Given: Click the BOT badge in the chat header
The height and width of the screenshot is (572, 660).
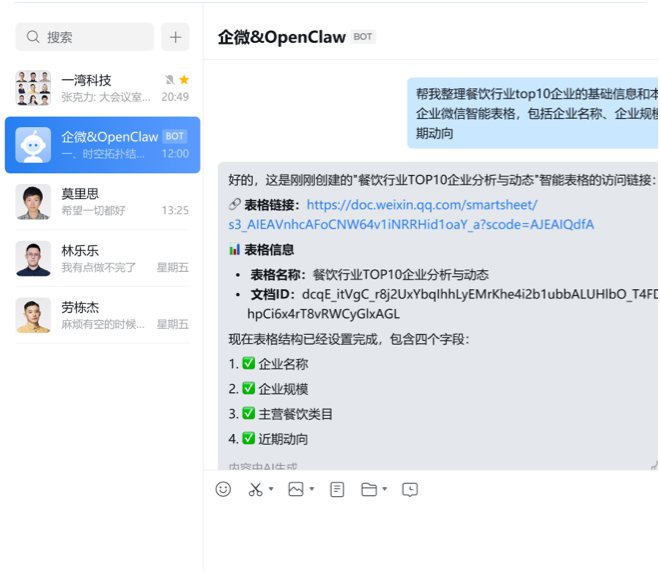Looking at the screenshot, I should (x=363, y=37).
